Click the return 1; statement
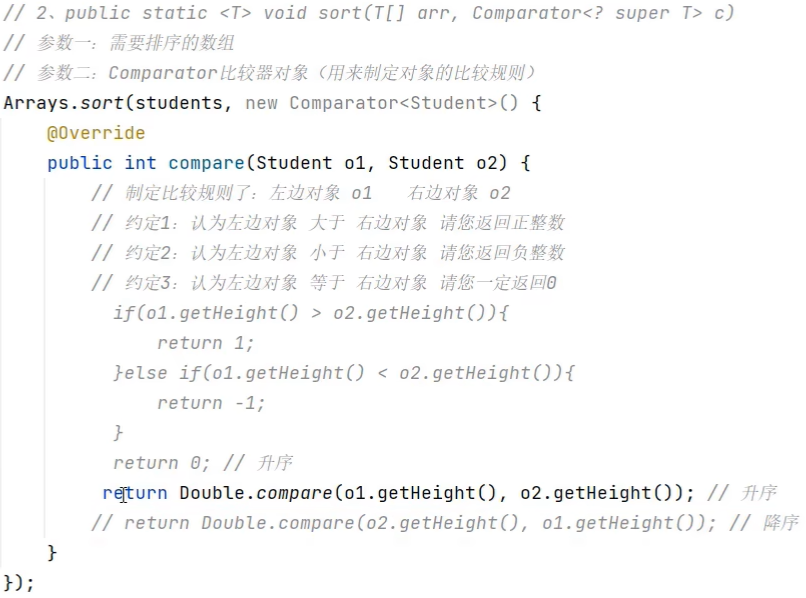The image size is (806, 598). pyautogui.click(x=205, y=343)
